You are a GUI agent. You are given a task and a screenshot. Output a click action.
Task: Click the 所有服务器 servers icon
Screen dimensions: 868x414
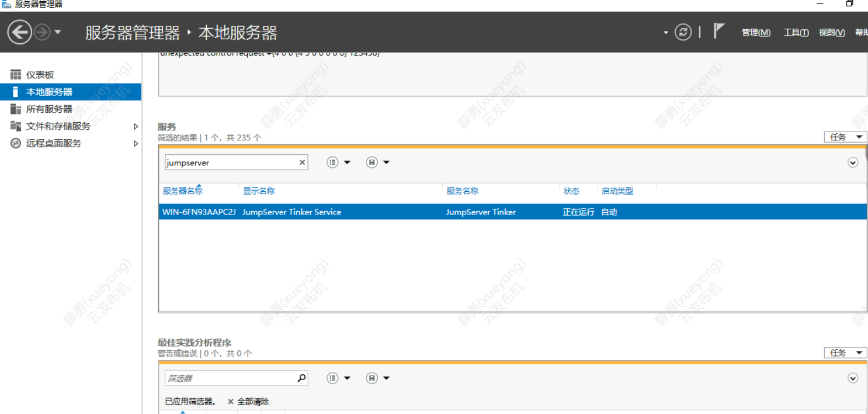[16, 109]
